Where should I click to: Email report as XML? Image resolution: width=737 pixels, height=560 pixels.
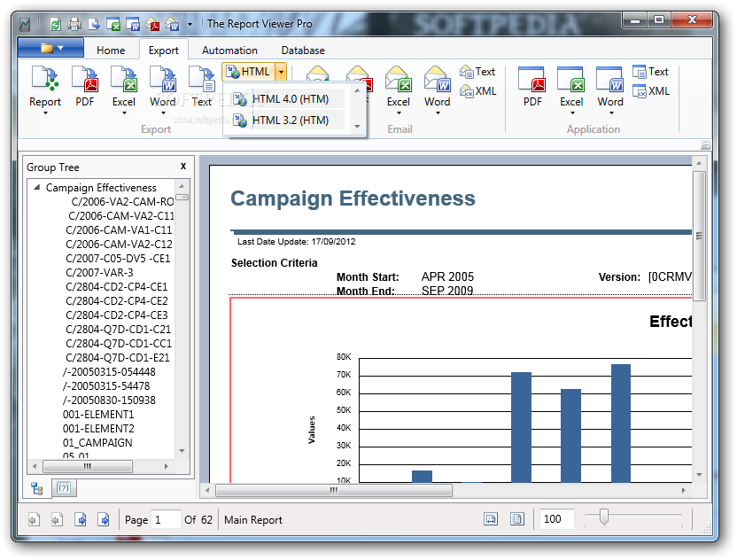click(477, 91)
